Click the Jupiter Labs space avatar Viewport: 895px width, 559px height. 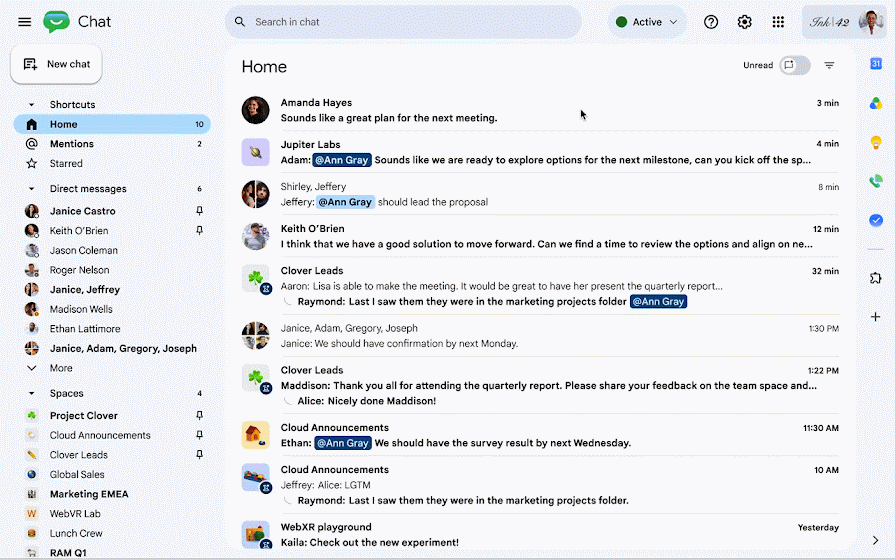click(255, 152)
